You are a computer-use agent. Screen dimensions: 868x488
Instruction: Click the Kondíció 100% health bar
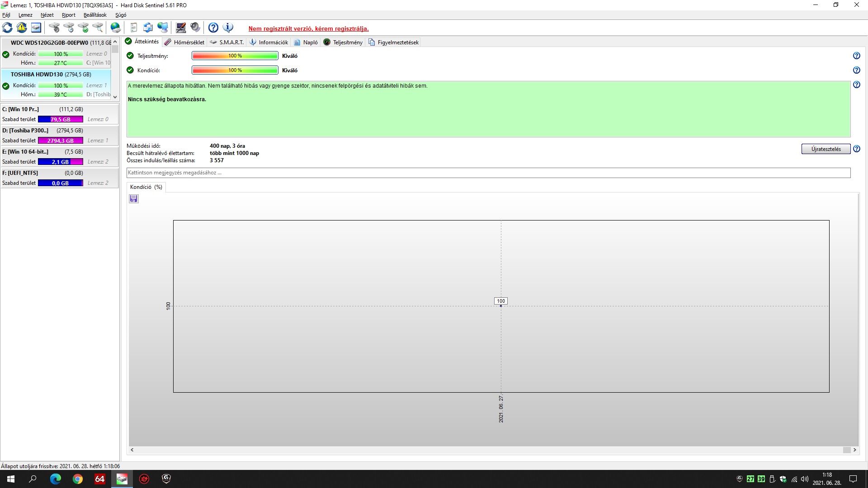point(235,70)
